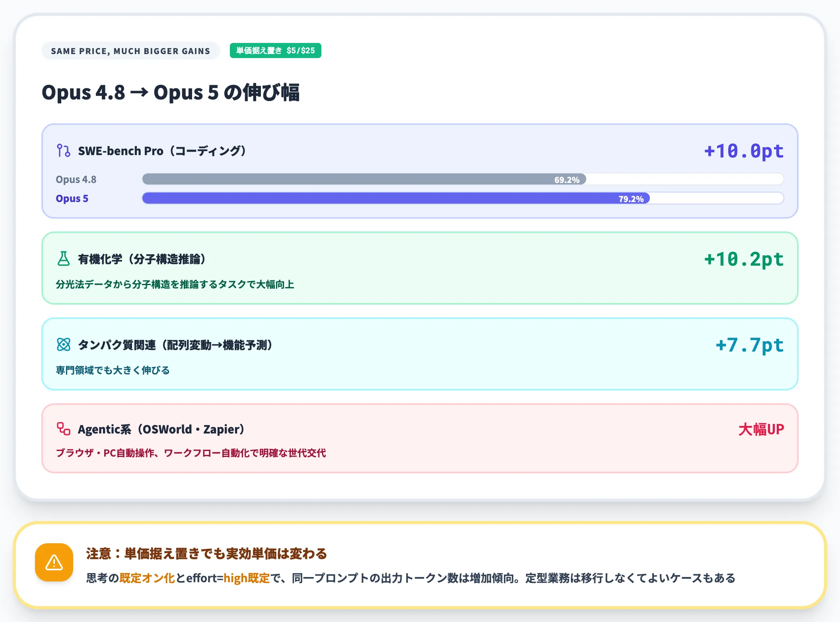Click the workflow icon beside Agentic系
Viewport: 840px width, 622px height.
point(64,429)
